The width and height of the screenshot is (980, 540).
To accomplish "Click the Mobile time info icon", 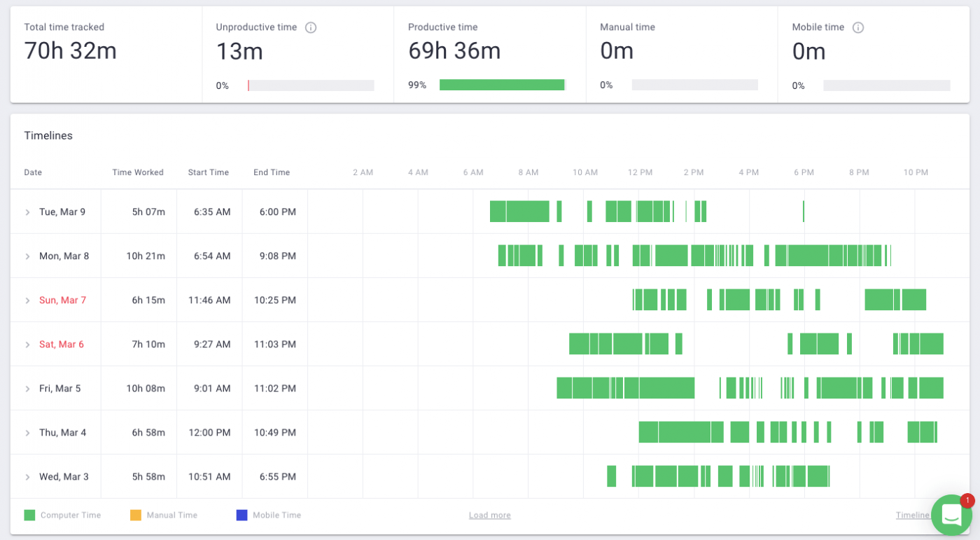I will [x=858, y=27].
